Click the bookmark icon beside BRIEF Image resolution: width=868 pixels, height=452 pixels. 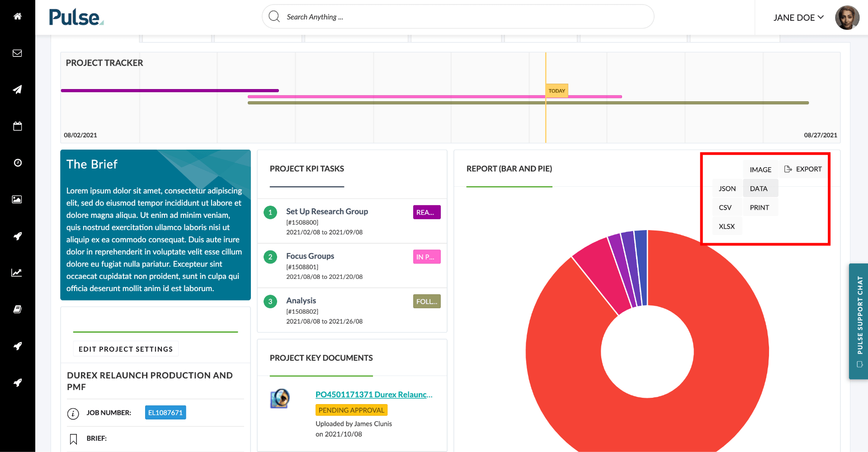pyautogui.click(x=73, y=439)
